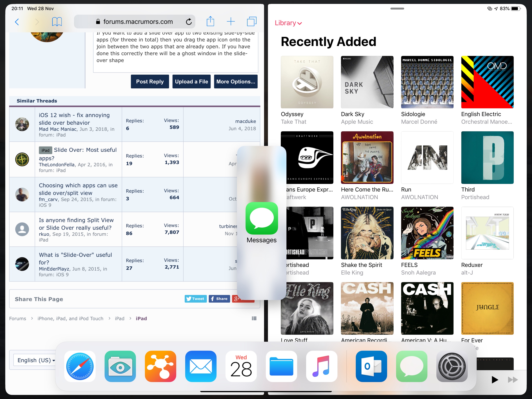Viewport: 532px width, 399px height.
Task: Show all Safari tabs overview
Action: [x=252, y=21]
